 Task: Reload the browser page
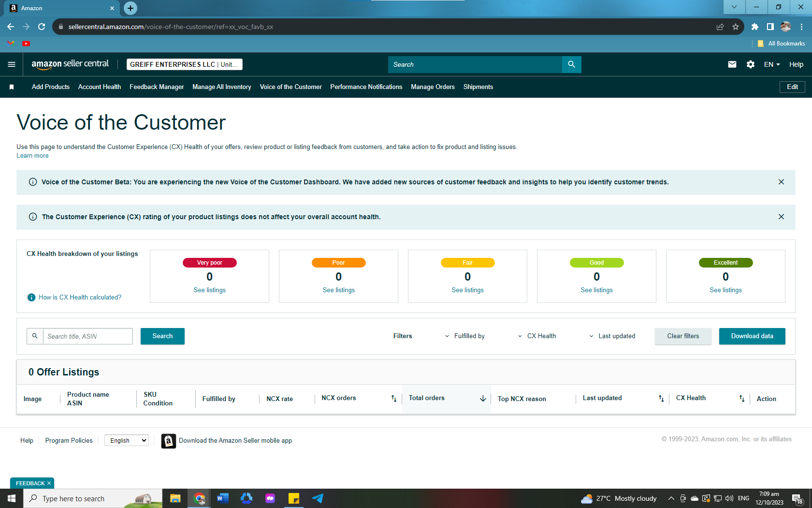click(42, 27)
